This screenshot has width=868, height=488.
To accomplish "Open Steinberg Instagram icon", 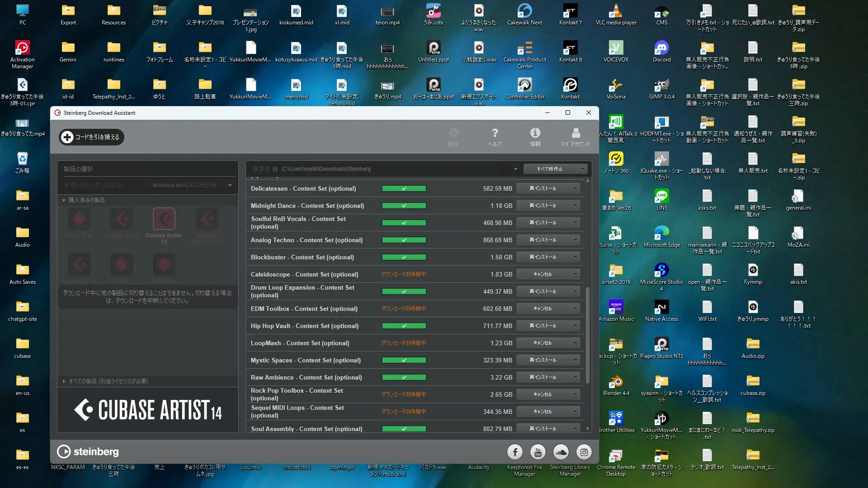I will coord(584,452).
